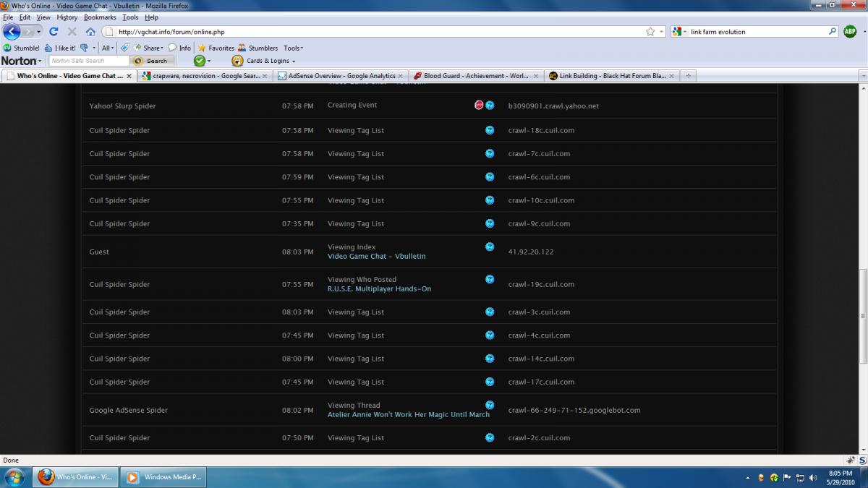
Task: Open the StumbleUpon Share dropdown
Action: pos(149,48)
